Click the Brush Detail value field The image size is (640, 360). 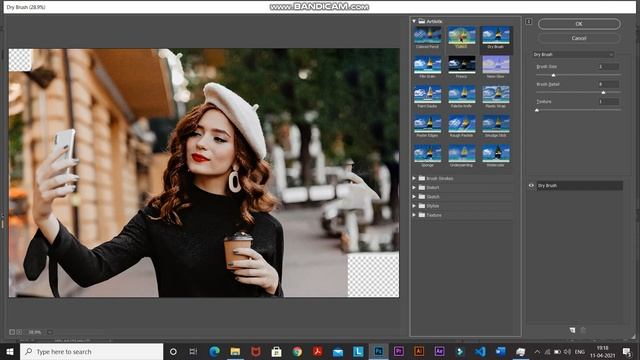[608, 84]
